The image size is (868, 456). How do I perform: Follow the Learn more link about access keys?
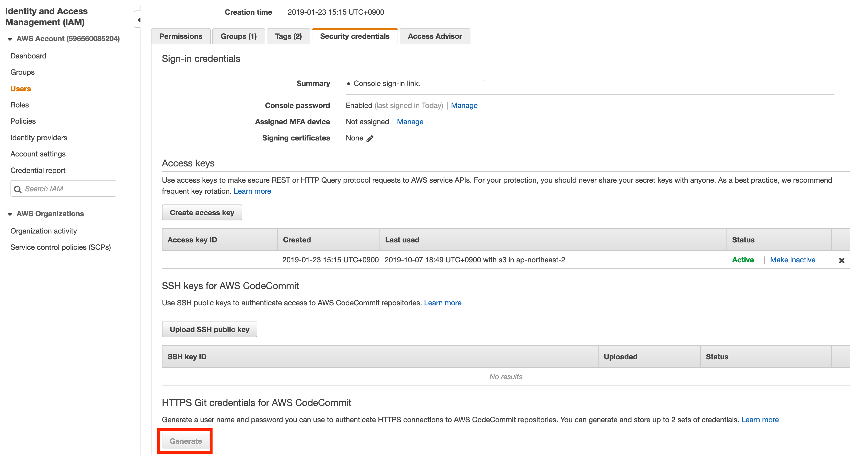(x=252, y=191)
